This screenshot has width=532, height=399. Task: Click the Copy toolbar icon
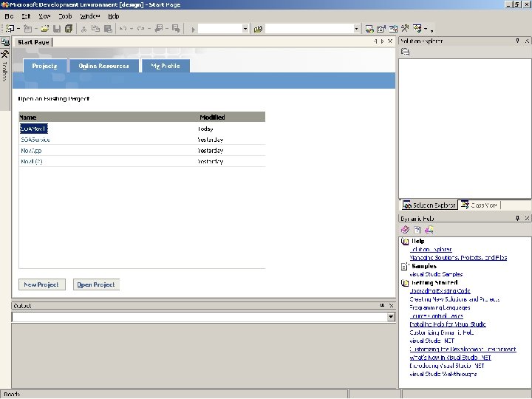[x=95, y=29]
